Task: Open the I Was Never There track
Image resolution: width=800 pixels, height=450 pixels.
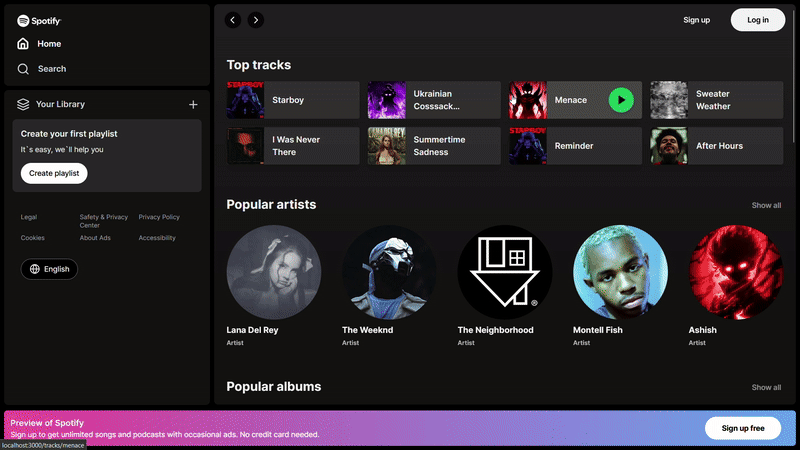Action: 293,146
